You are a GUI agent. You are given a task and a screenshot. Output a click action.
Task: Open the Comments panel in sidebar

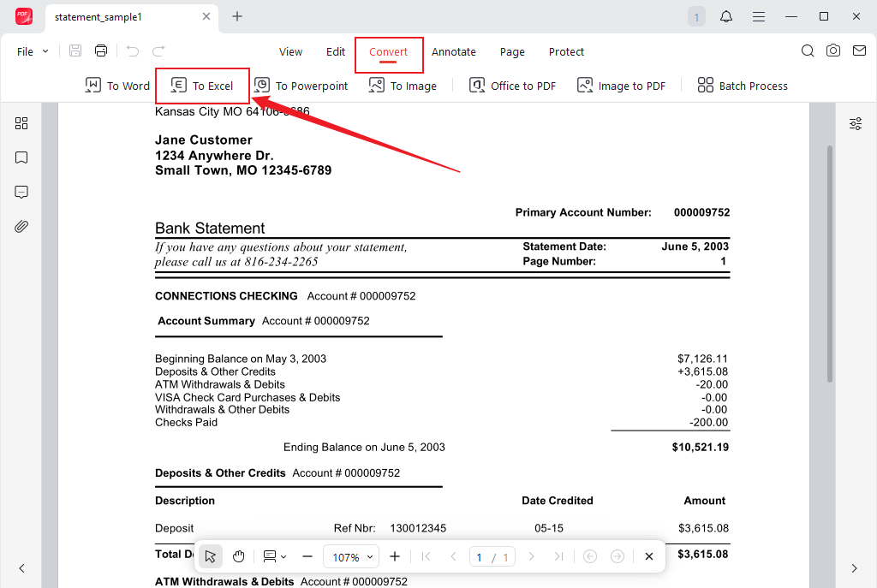[21, 192]
